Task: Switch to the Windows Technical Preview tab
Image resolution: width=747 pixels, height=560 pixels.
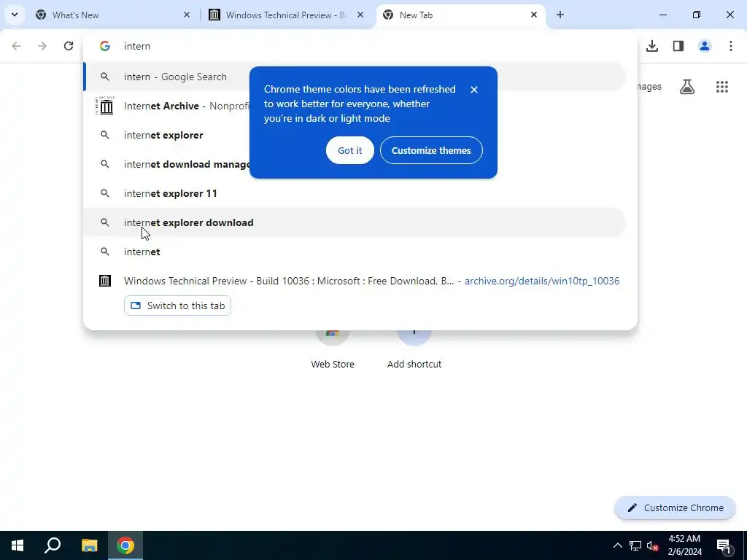Action: pos(287,15)
